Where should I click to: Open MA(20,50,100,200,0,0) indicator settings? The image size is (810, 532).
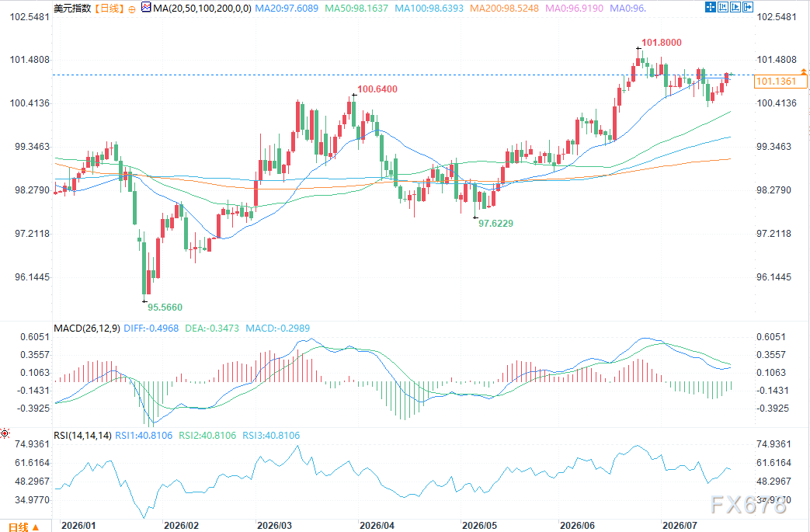202,9
